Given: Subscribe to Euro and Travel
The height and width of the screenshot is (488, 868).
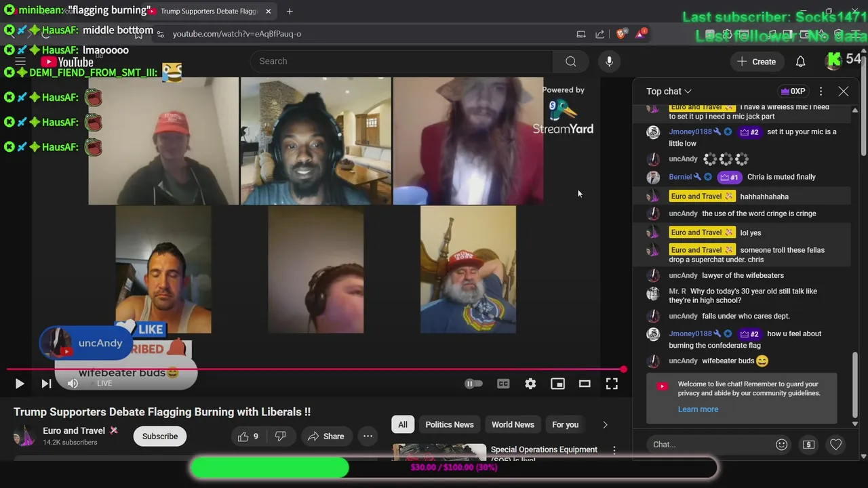Looking at the screenshot, I should tap(160, 436).
